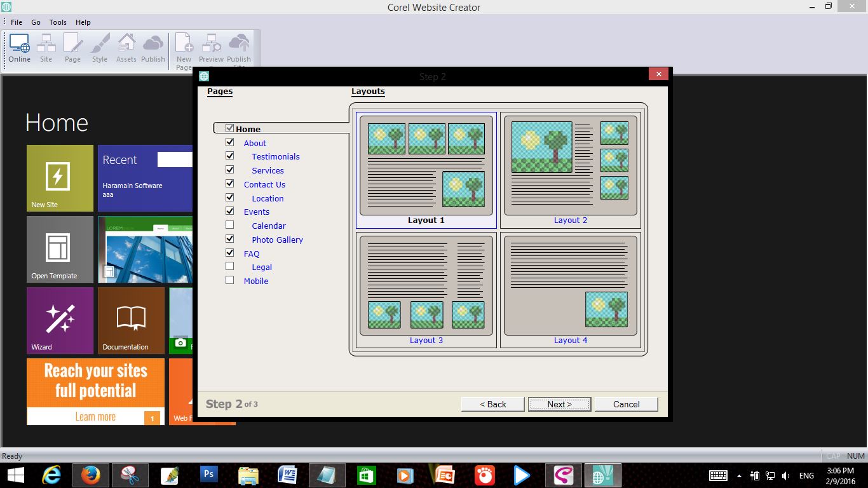Switch to the Online view in toolbar
Image resolution: width=868 pixels, height=488 pixels.
tap(19, 48)
